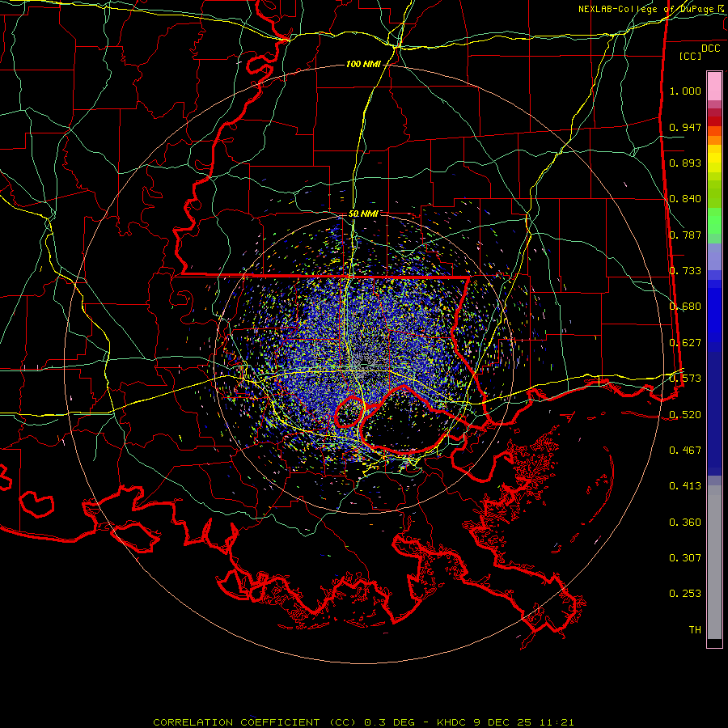The height and width of the screenshot is (728, 728).
Task: Click the 1.000 legend value
Action: (x=685, y=91)
